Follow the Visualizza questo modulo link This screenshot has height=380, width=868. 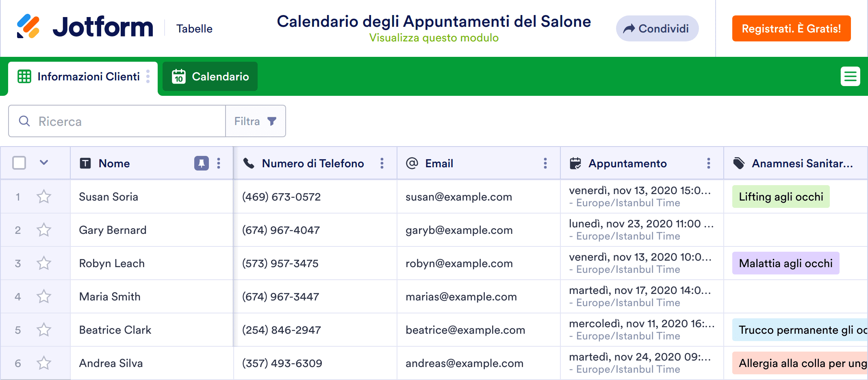tap(434, 38)
